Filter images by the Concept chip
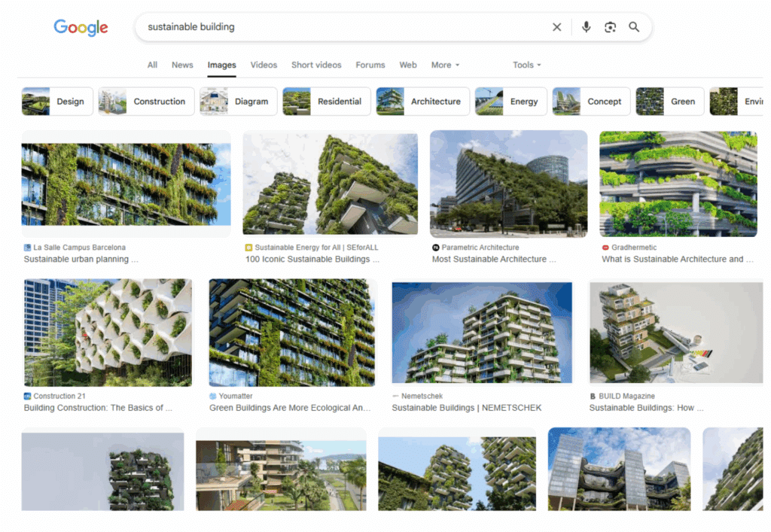 pos(591,102)
